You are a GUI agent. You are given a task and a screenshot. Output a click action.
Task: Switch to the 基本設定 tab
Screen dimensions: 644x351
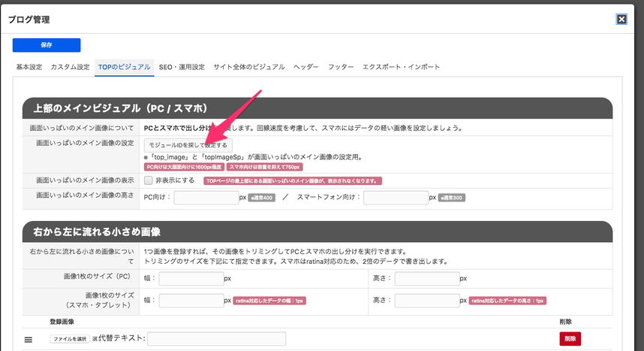29,67
